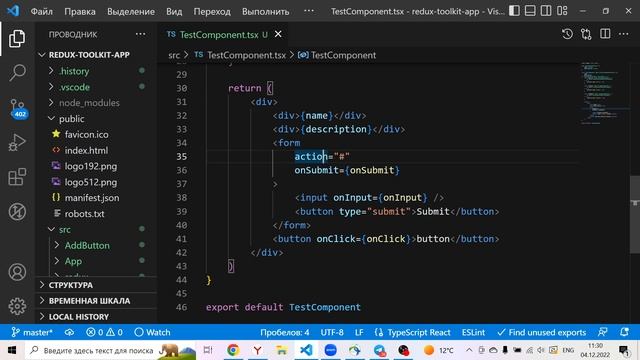Image resolution: width=640 pixels, height=360 pixels.
Task: Expand the LOCAL HISTORY section
Action: point(97,317)
